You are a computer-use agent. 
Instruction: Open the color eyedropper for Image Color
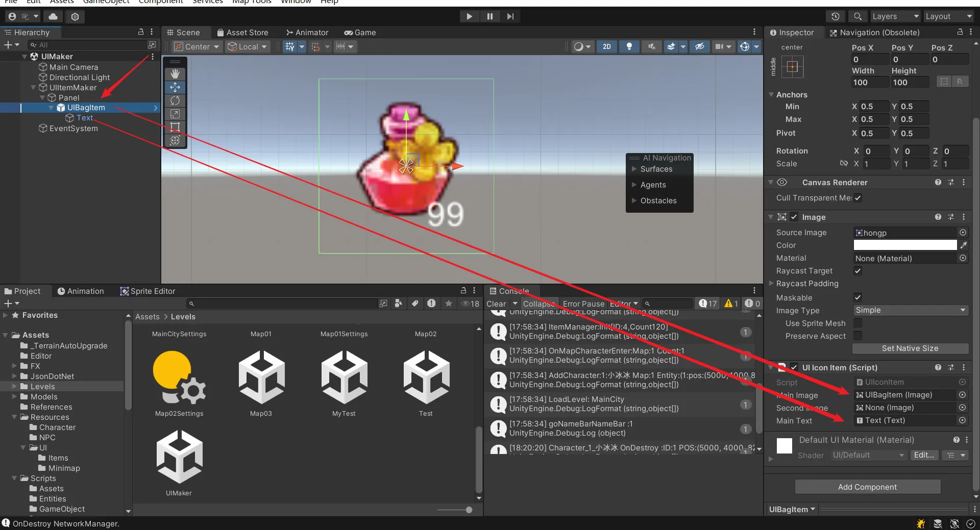pyautogui.click(x=963, y=245)
